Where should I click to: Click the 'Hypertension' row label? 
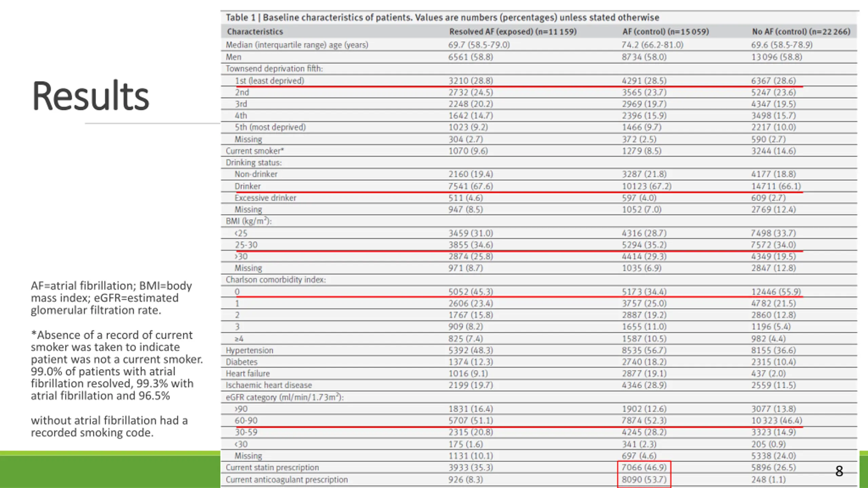(250, 350)
